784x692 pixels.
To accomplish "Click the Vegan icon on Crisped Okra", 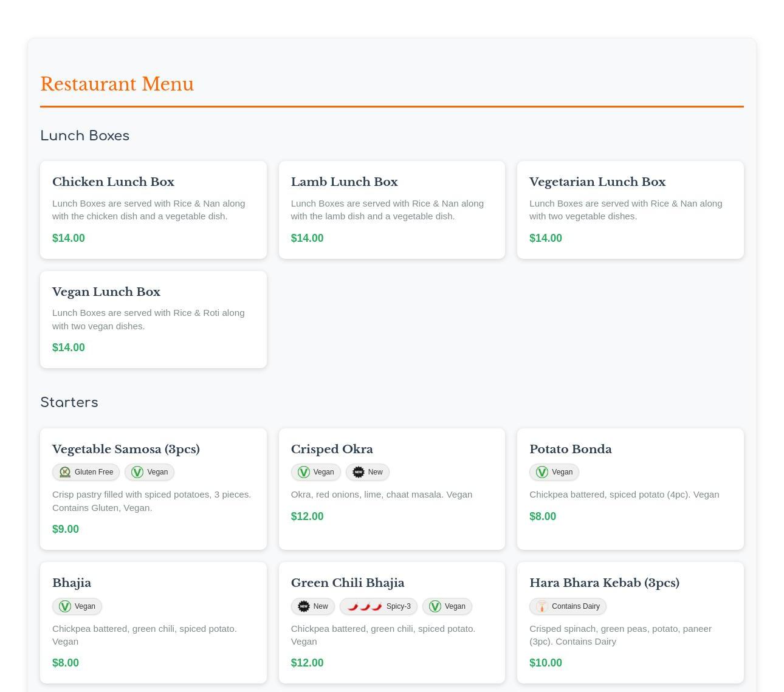I will point(304,472).
